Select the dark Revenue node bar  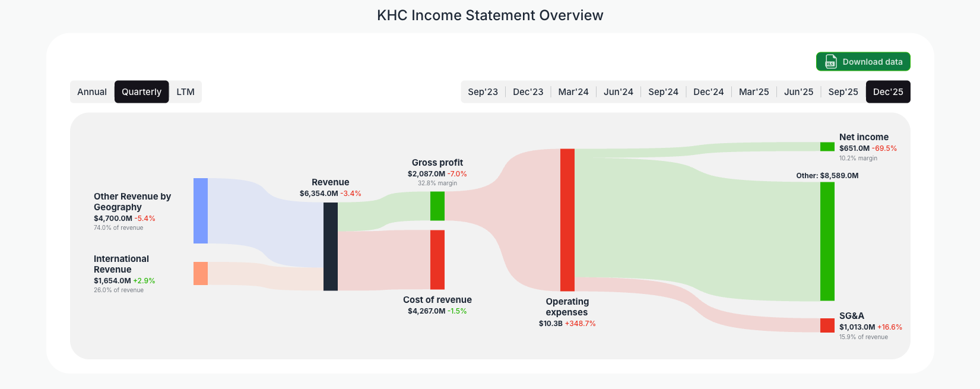(330, 246)
